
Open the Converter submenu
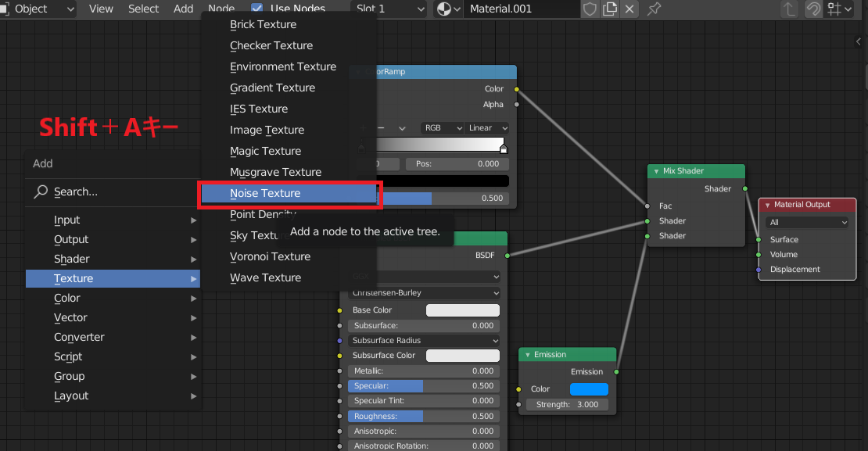tap(113, 337)
